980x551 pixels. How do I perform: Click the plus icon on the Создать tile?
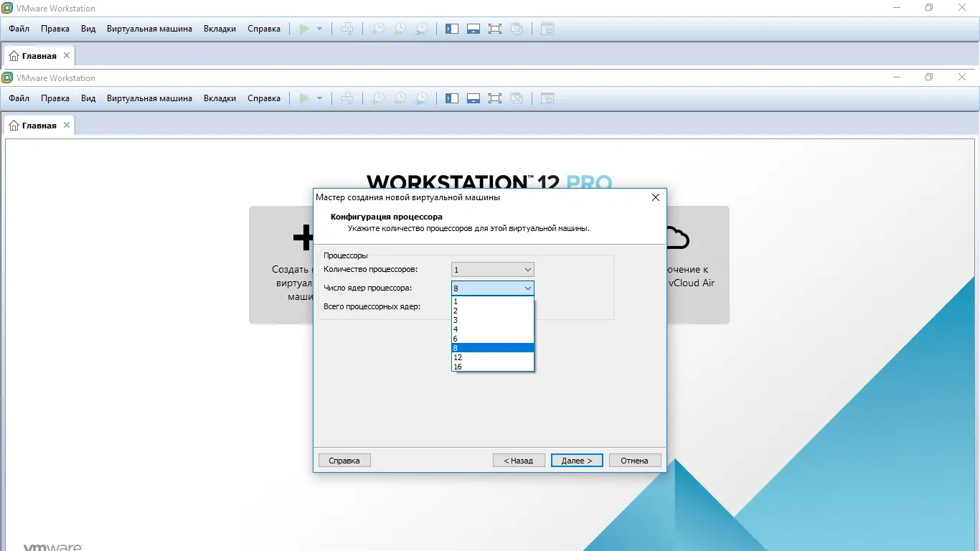[x=303, y=237]
